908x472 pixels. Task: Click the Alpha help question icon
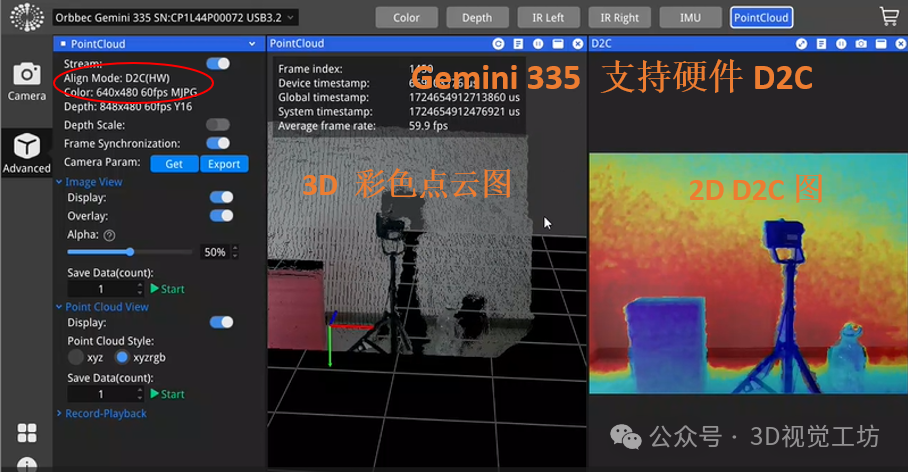click(x=109, y=235)
